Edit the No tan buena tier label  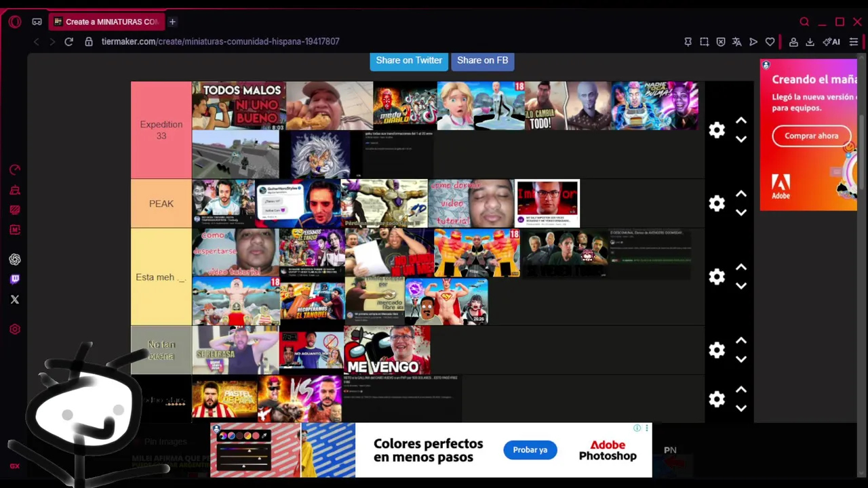(161, 350)
